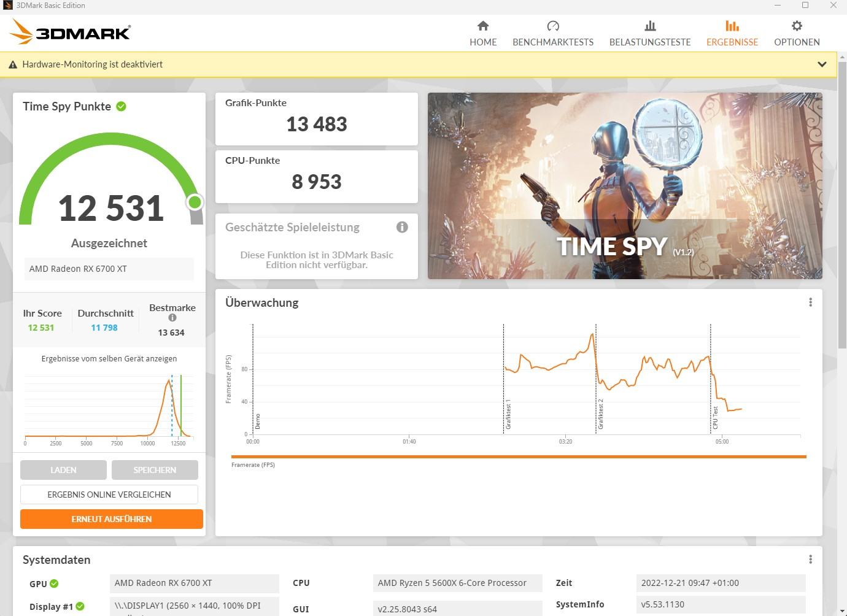This screenshot has height=616, width=847.
Task: Open the HOME tab
Action: pyautogui.click(x=483, y=33)
